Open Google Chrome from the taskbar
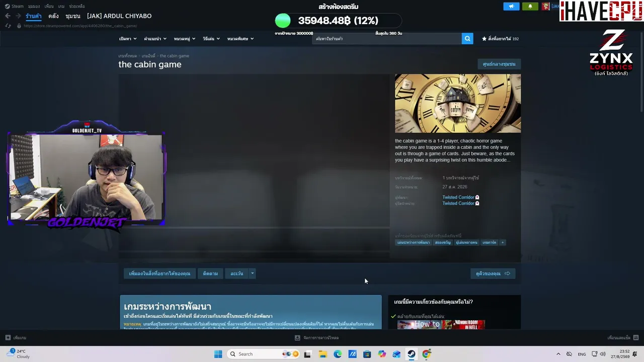The height and width of the screenshot is (362, 644). [427, 354]
